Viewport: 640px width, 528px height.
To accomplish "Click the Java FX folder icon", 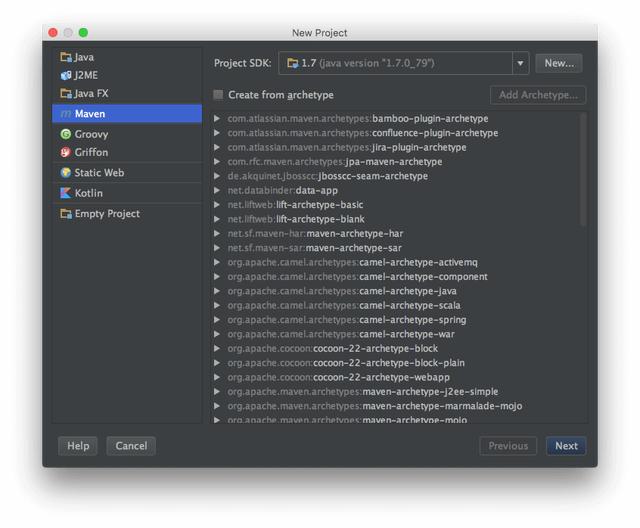I will [x=66, y=93].
